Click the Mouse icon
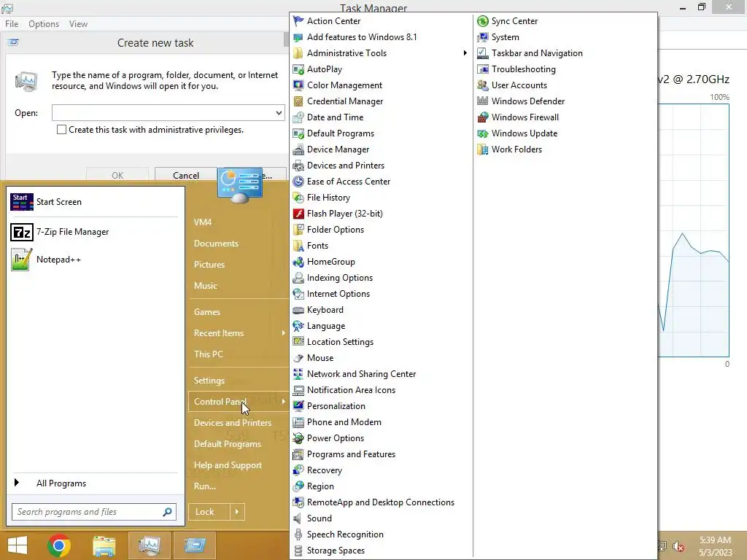Viewport: 747px width, 560px height. tap(298, 358)
